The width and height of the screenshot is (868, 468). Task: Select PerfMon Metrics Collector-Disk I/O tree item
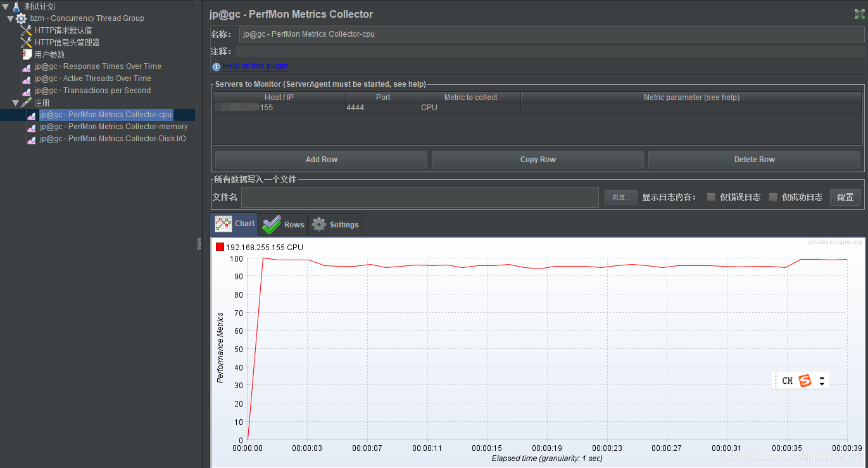[113, 139]
